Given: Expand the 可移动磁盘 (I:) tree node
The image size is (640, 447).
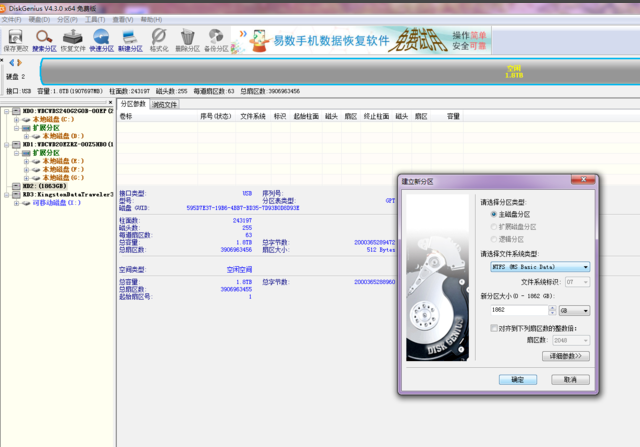Looking at the screenshot, I should 16,203.
